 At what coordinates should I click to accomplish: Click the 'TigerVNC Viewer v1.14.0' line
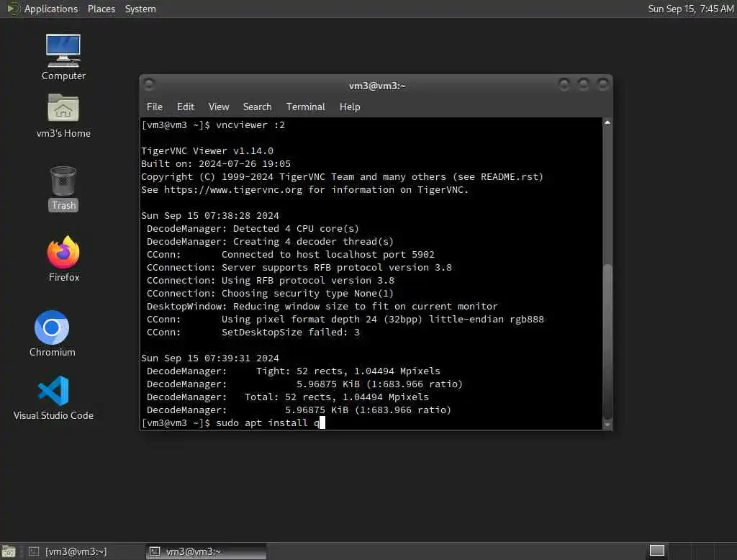207,151
